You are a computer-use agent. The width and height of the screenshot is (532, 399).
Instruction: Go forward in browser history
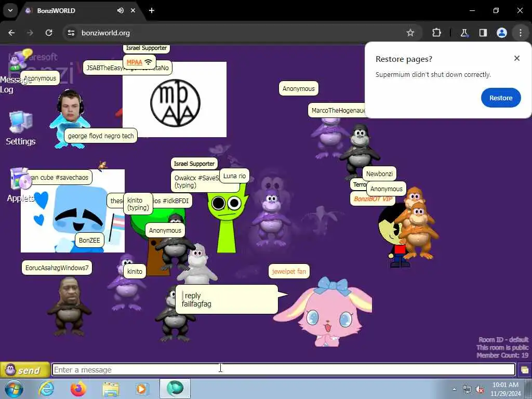click(x=30, y=33)
